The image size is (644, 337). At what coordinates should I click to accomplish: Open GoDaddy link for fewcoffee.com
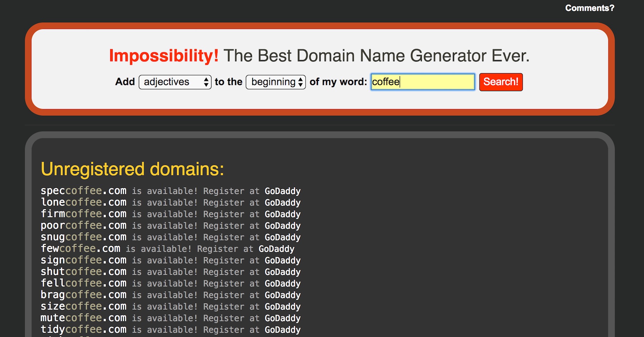pyautogui.click(x=277, y=249)
